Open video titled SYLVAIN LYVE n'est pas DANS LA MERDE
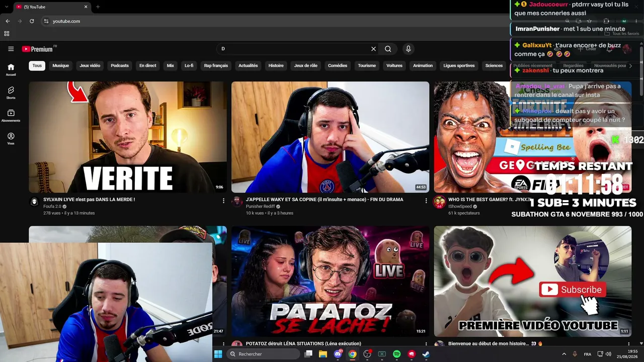Image resolution: width=644 pixels, height=362 pixels. pyautogui.click(x=89, y=200)
